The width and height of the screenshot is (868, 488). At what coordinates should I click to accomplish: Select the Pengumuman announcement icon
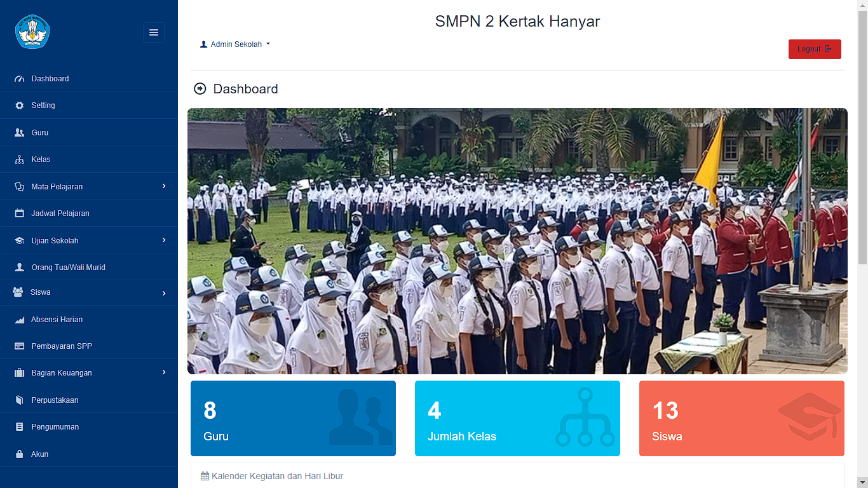20,426
